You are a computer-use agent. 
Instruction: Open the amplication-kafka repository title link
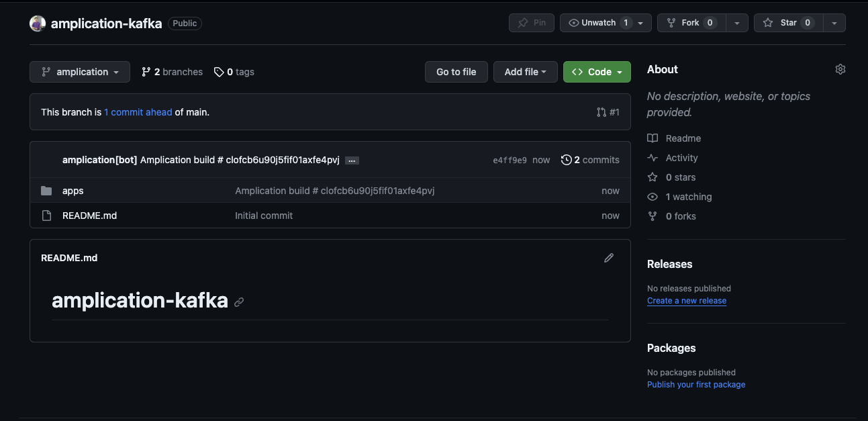pyautogui.click(x=106, y=24)
